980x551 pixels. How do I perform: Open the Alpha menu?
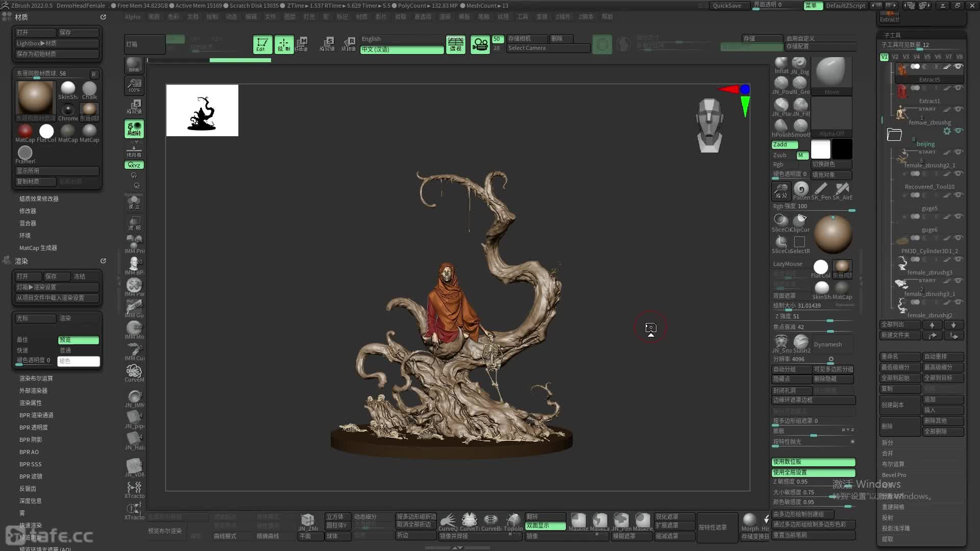(132, 17)
